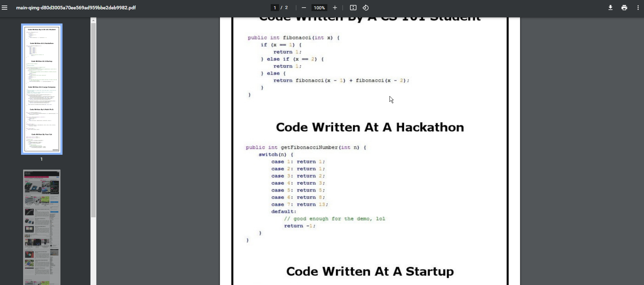Screen dimensions: 644x285
Task: Click the sidebar scroll up arrow
Action: 93,20
